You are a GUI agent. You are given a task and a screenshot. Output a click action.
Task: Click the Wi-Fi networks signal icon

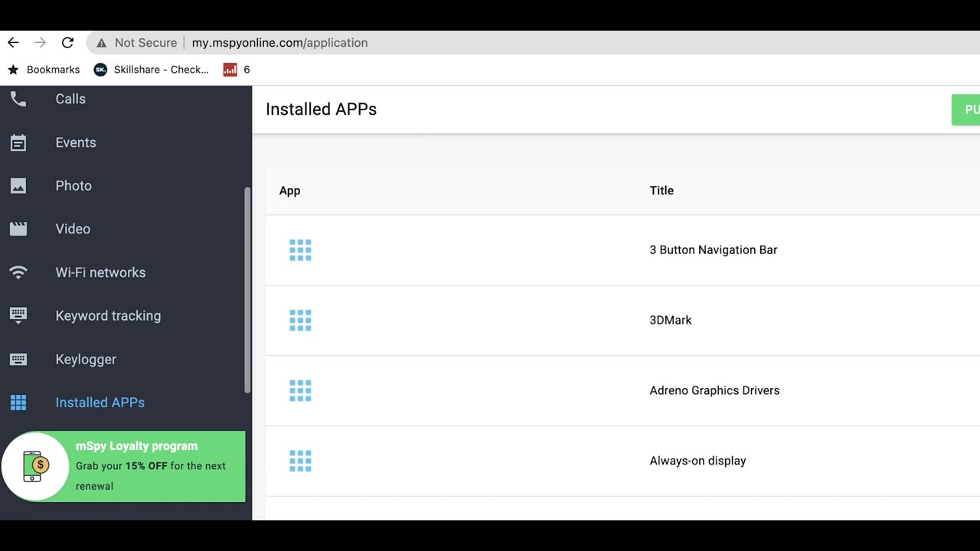coord(18,272)
